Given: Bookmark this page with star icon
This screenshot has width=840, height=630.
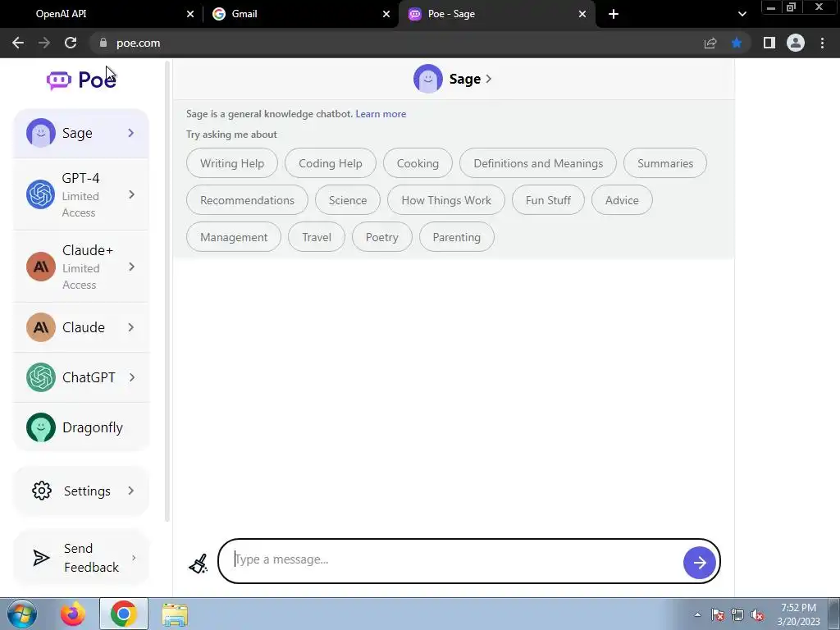Looking at the screenshot, I should tap(737, 43).
